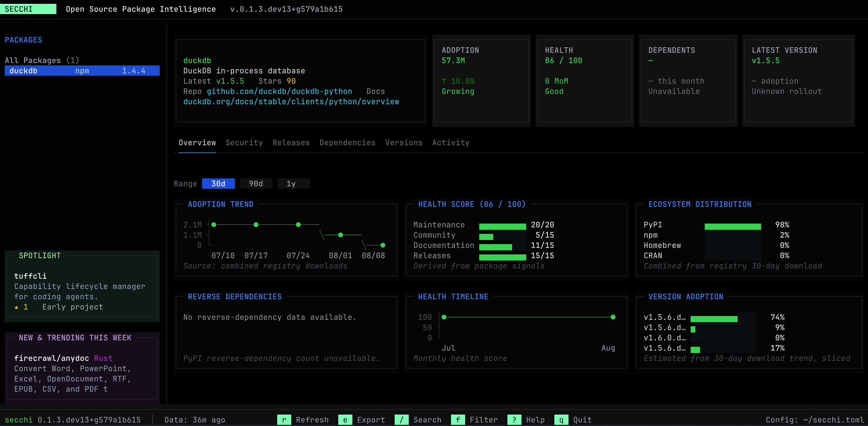Click the v1.6.0.d… 0% version row
The width and height of the screenshot is (868, 426).
click(x=714, y=337)
